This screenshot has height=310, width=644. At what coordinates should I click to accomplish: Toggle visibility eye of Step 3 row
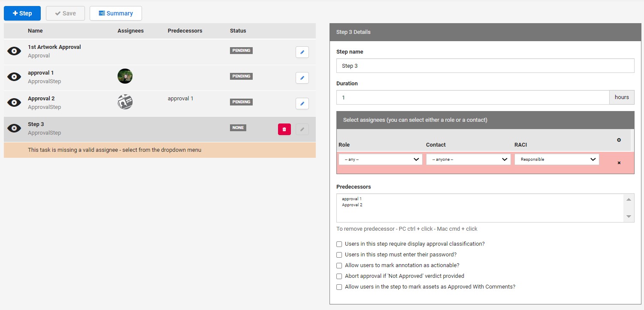(14, 128)
